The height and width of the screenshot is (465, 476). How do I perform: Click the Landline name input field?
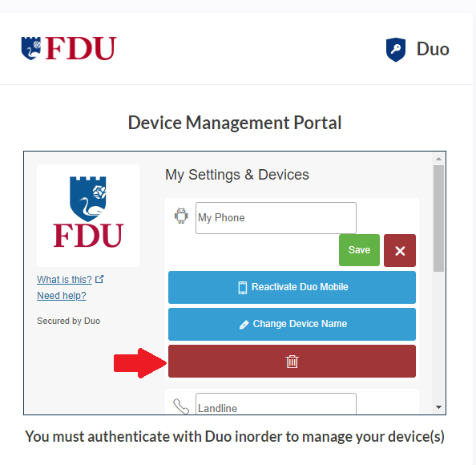pos(276,403)
